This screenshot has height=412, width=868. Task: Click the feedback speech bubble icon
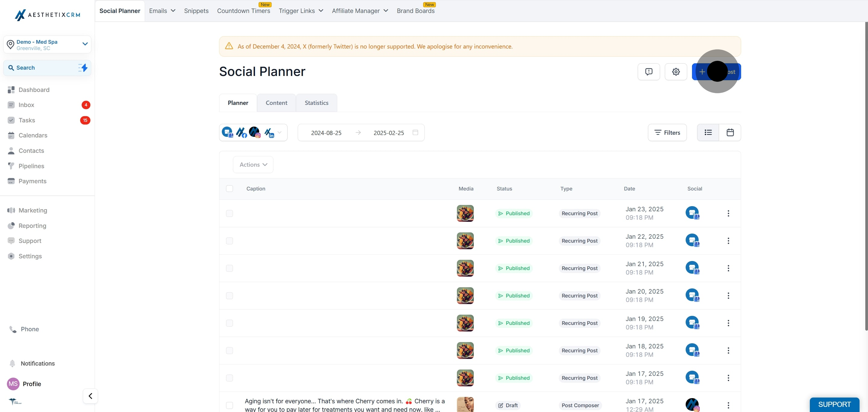[649, 72]
